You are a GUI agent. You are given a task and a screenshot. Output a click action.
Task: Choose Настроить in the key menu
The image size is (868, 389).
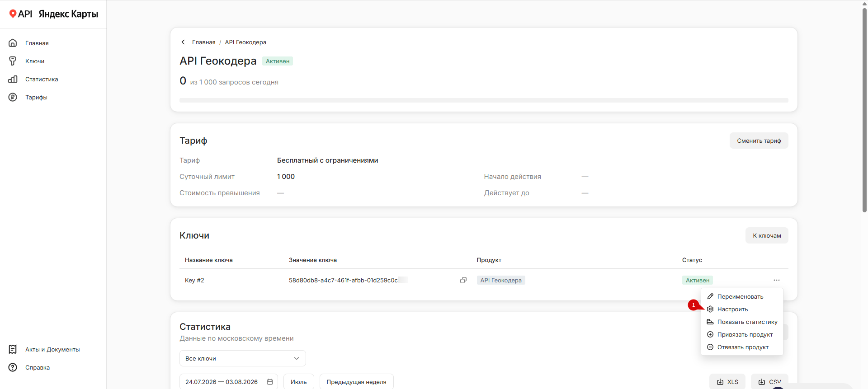point(742,309)
